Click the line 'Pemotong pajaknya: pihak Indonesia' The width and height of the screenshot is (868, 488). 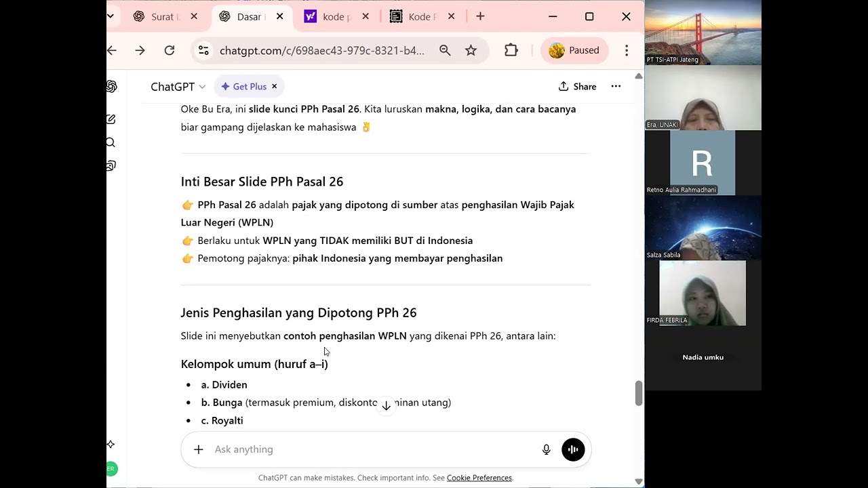coord(342,258)
